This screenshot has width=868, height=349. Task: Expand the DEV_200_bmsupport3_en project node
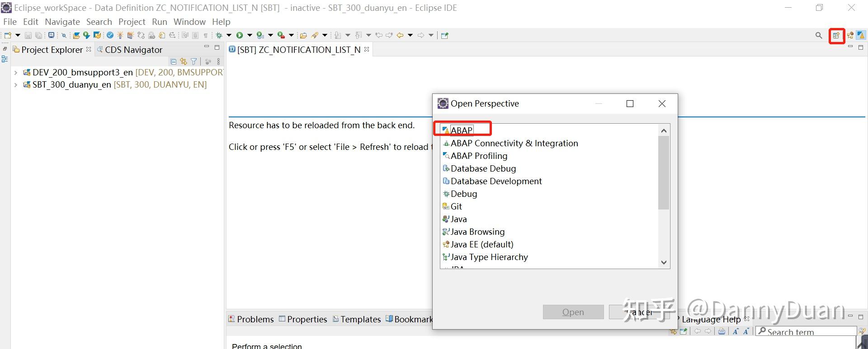point(16,72)
